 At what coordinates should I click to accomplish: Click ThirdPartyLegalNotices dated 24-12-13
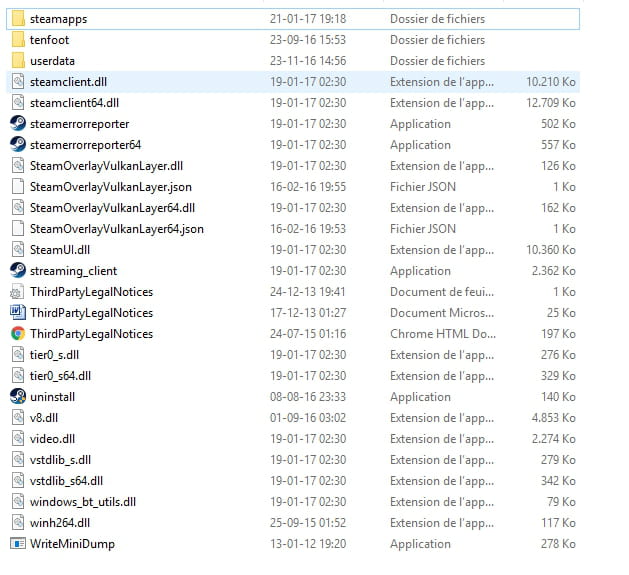click(x=91, y=292)
